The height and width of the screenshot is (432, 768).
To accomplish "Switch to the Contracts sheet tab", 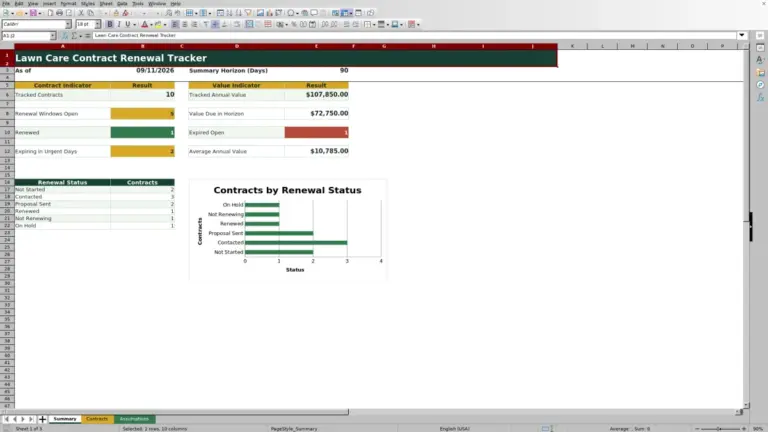I will tap(97, 419).
